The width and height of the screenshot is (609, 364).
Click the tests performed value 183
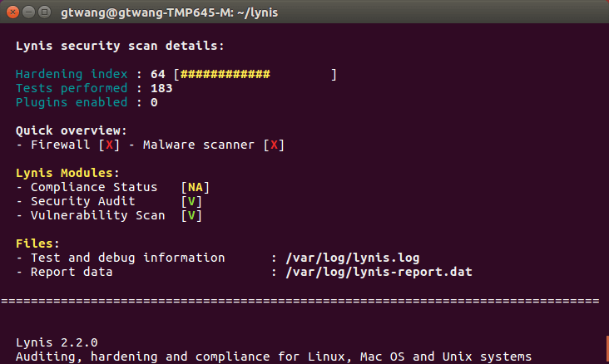coord(161,88)
